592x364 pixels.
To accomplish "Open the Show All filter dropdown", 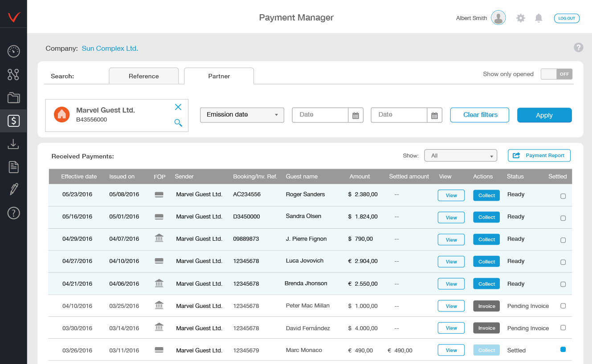I will pyautogui.click(x=461, y=156).
